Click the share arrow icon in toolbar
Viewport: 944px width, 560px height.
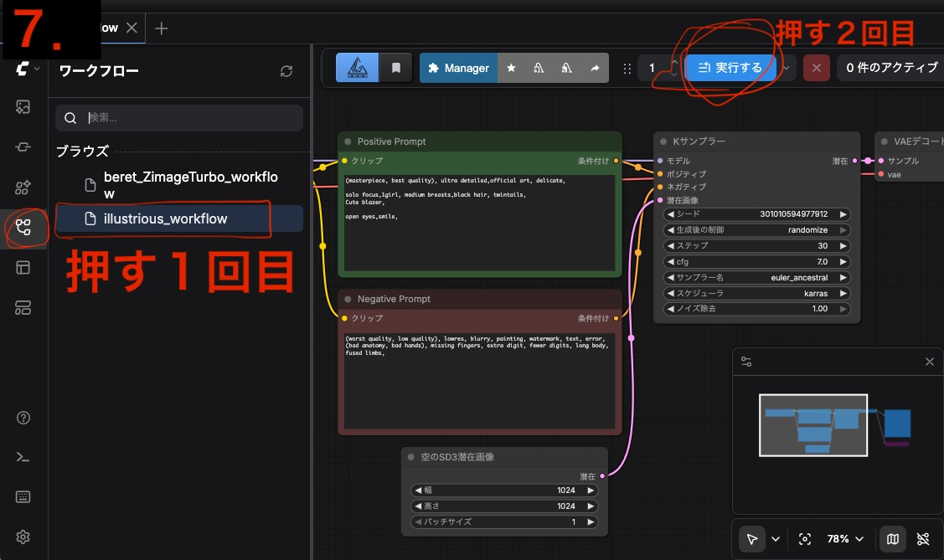(594, 68)
